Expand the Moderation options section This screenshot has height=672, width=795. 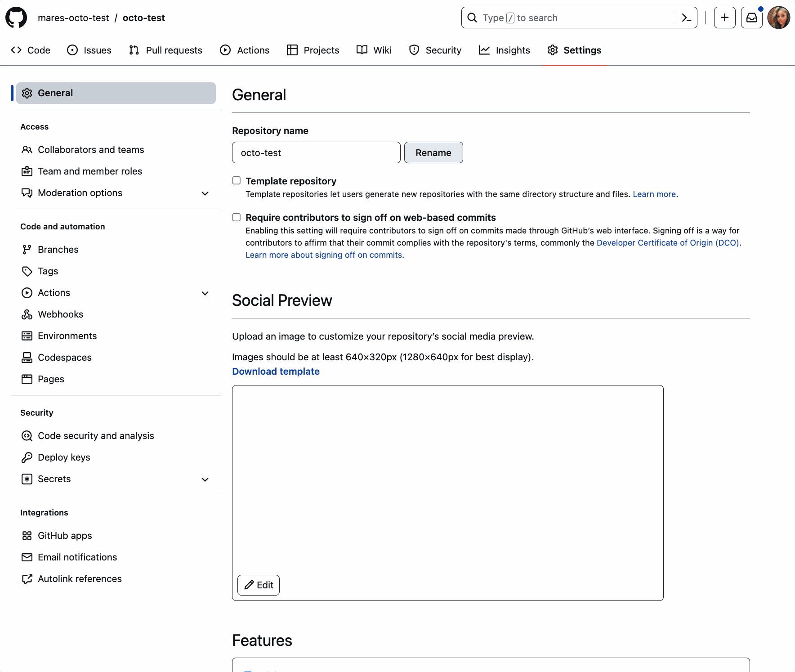(205, 193)
